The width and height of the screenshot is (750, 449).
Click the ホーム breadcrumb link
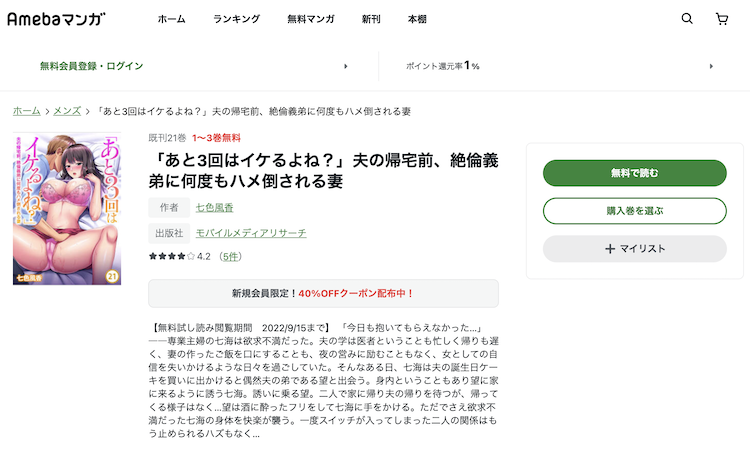pyautogui.click(x=27, y=111)
